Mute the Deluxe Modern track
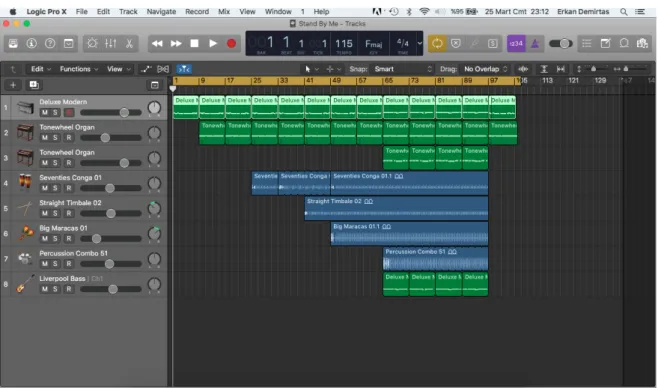 (x=44, y=112)
